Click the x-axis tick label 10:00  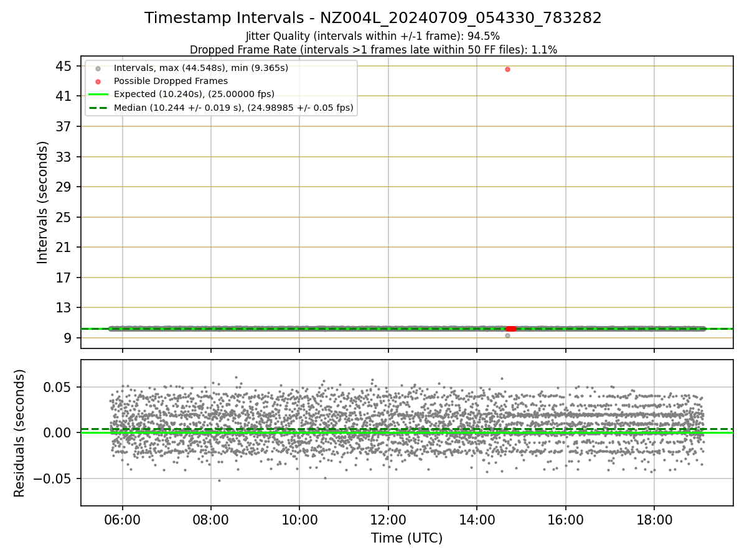(x=299, y=520)
